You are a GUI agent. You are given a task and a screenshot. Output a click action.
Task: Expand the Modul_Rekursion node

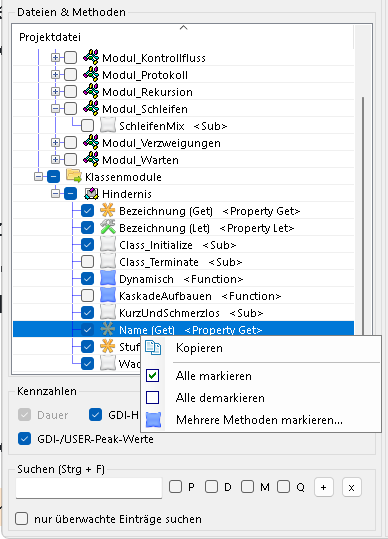click(x=55, y=91)
